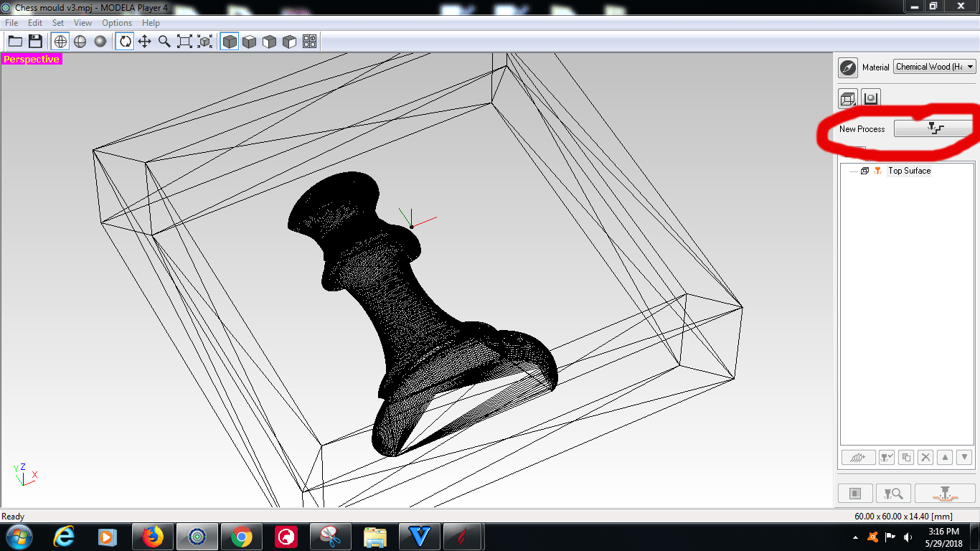The image size is (980, 551).
Task: Switch to shaded sphere rendering mode
Action: (100, 42)
